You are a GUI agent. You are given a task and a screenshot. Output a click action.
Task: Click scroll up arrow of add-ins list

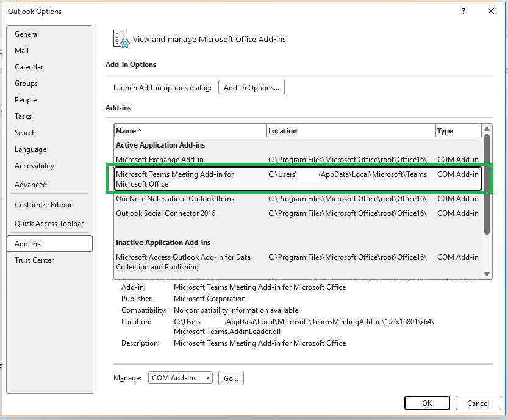point(487,129)
